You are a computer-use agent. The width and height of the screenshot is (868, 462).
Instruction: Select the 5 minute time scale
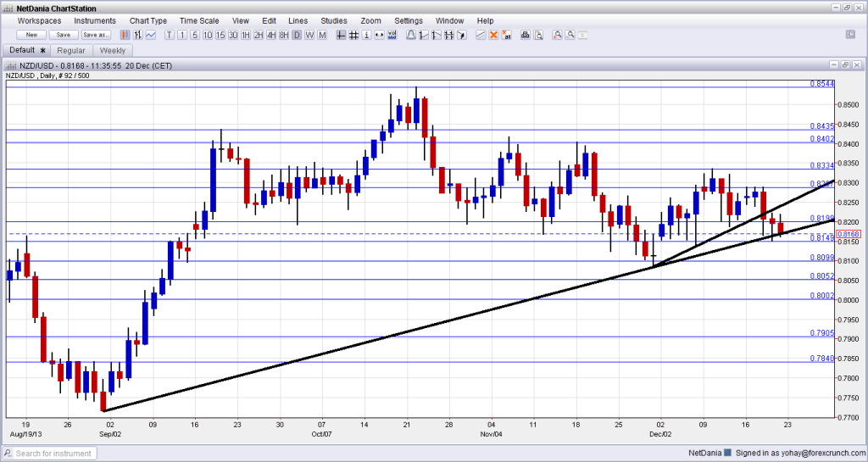click(195, 35)
